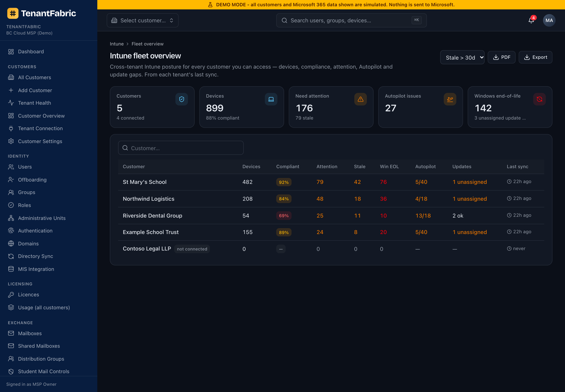Click the shield icon on Customers card
Viewport: 565px width, 392px height.
(181, 99)
